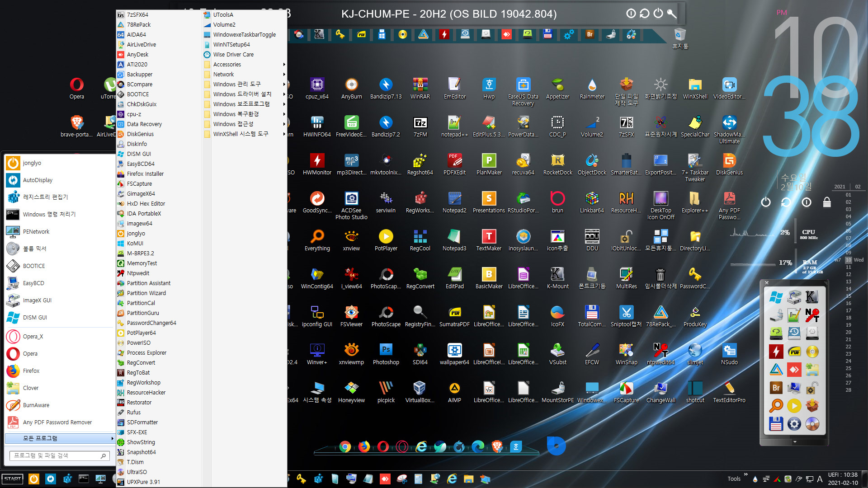The width and height of the screenshot is (868, 488).
Task: Launch the DiskGenius desktop shortcut
Action: tap(729, 164)
